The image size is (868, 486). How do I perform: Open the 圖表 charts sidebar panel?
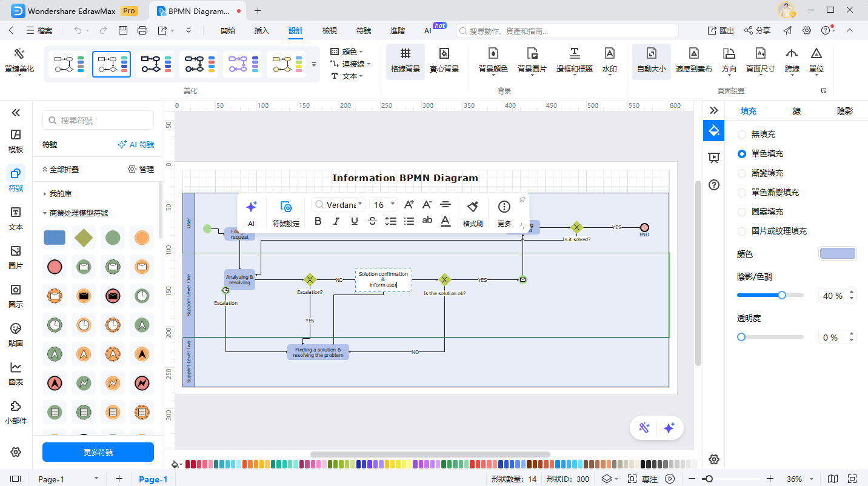click(16, 373)
